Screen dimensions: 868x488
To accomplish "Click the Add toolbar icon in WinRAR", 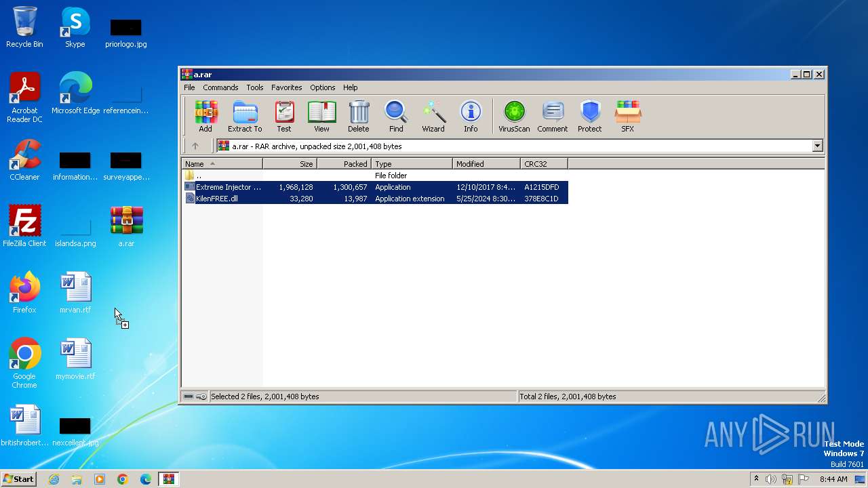I will point(205,117).
